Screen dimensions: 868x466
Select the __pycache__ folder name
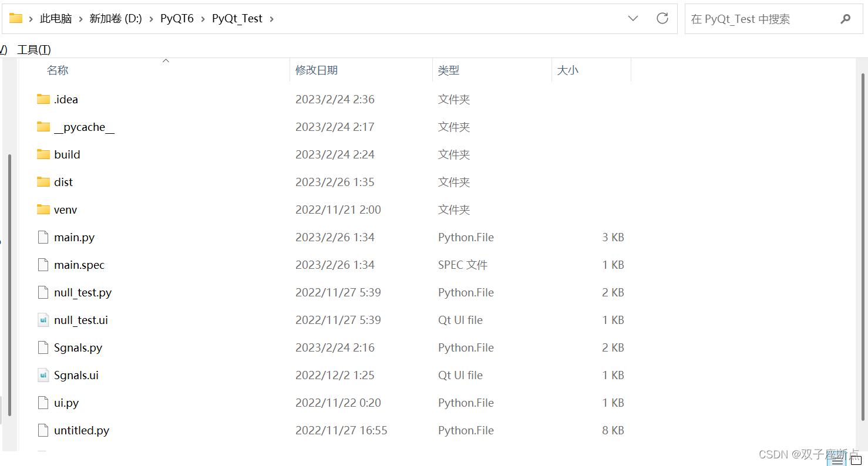pyautogui.click(x=84, y=127)
